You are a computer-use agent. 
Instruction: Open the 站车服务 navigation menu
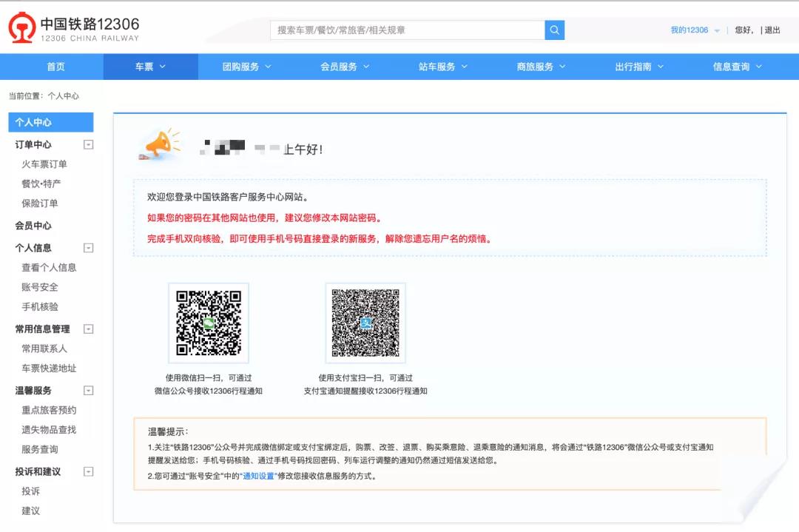[443, 67]
